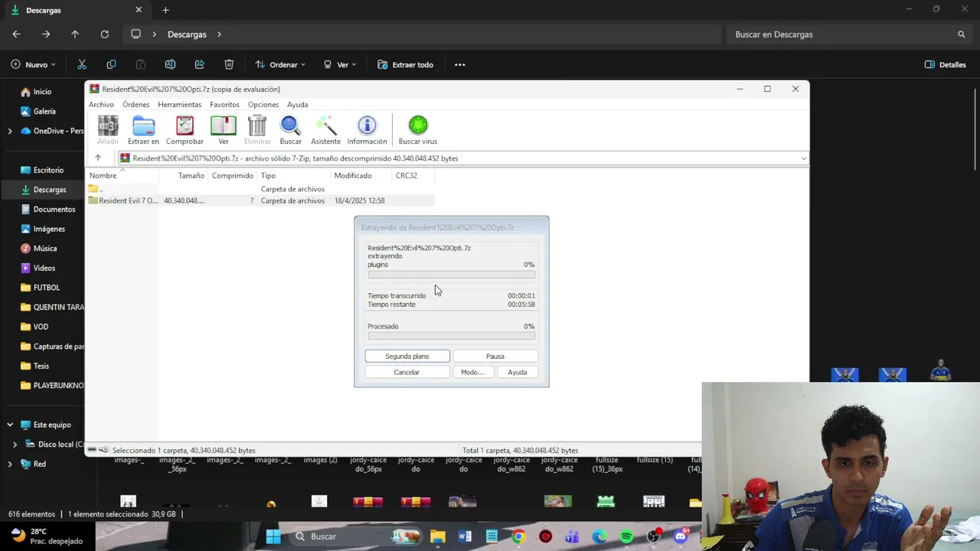Open File Explorer from the taskbar

437,536
